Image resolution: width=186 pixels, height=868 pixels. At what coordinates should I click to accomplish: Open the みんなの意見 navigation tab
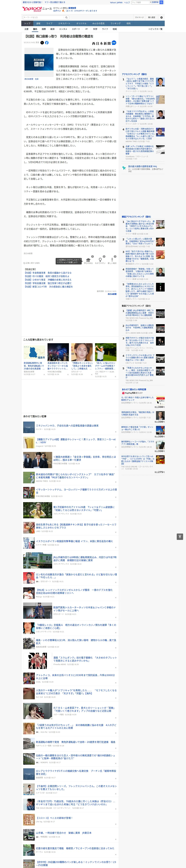99,24
